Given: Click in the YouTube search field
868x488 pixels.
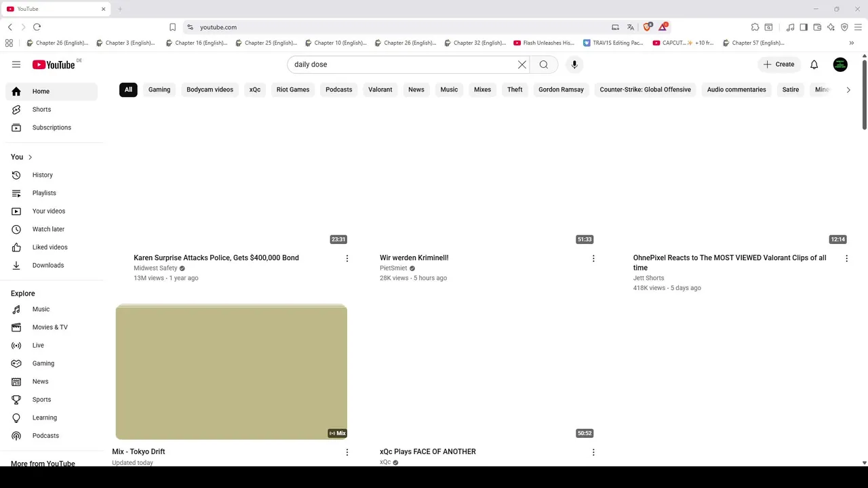Looking at the screenshot, I should click(x=403, y=64).
